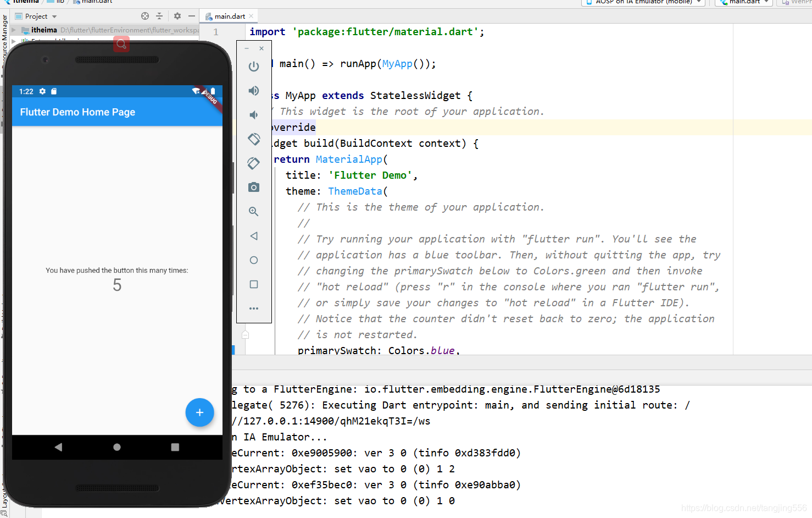Click the settings gear in phone status bar

42,91
